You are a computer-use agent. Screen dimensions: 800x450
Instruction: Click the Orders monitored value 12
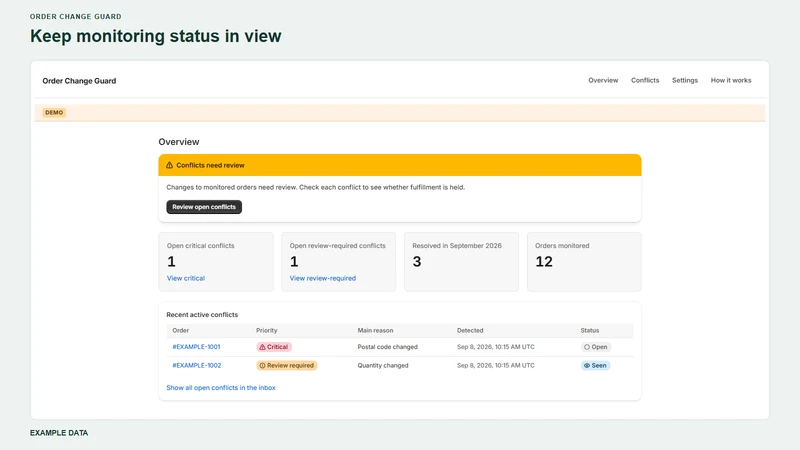(x=543, y=262)
